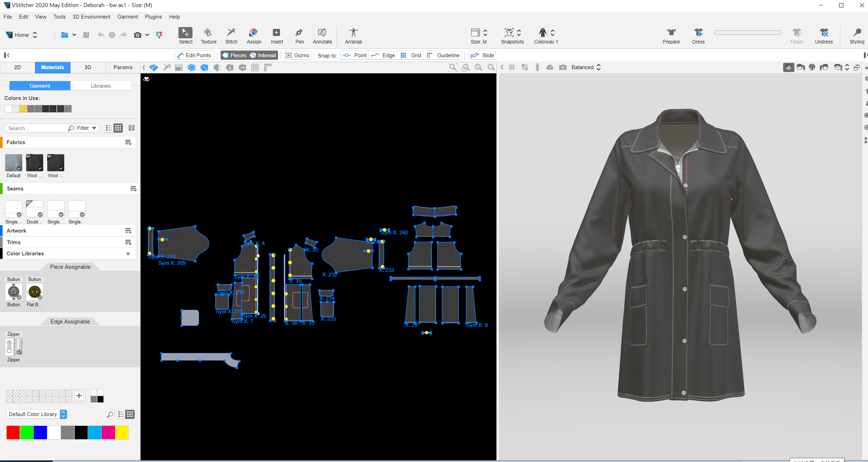Toggle Pieces display mode
The width and height of the screenshot is (868, 462).
click(234, 55)
